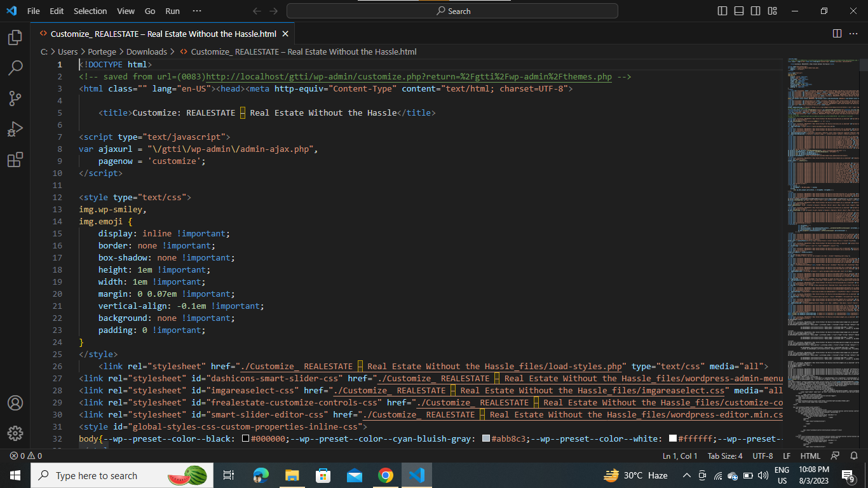Open Google Chrome from the taskbar
The height and width of the screenshot is (488, 868).
(x=385, y=475)
